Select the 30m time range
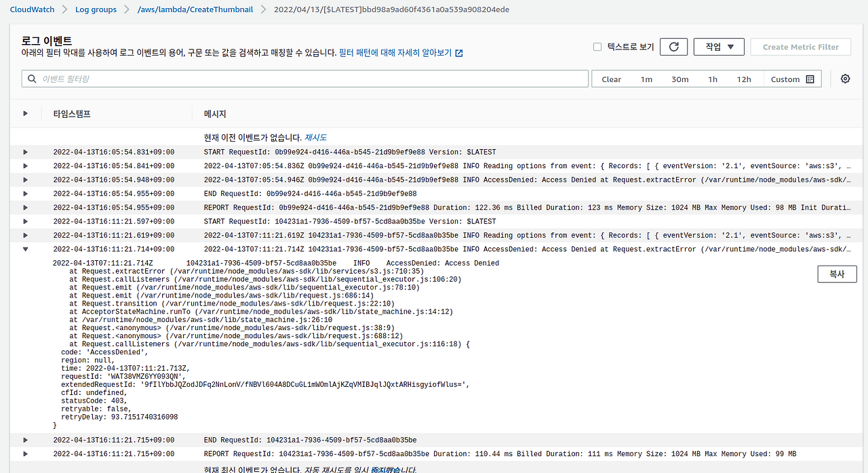 [x=679, y=79]
